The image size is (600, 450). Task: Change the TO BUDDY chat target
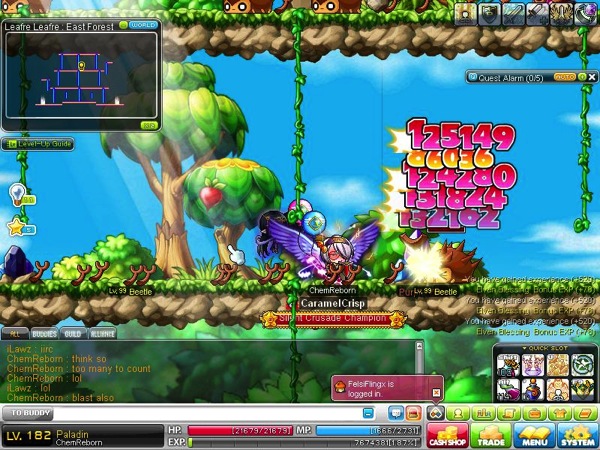pos(28,413)
